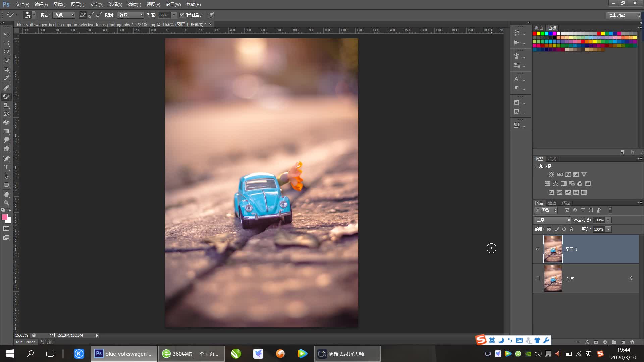644x362 pixels.
Task: Open Mini Bridge panel
Action: (26, 342)
